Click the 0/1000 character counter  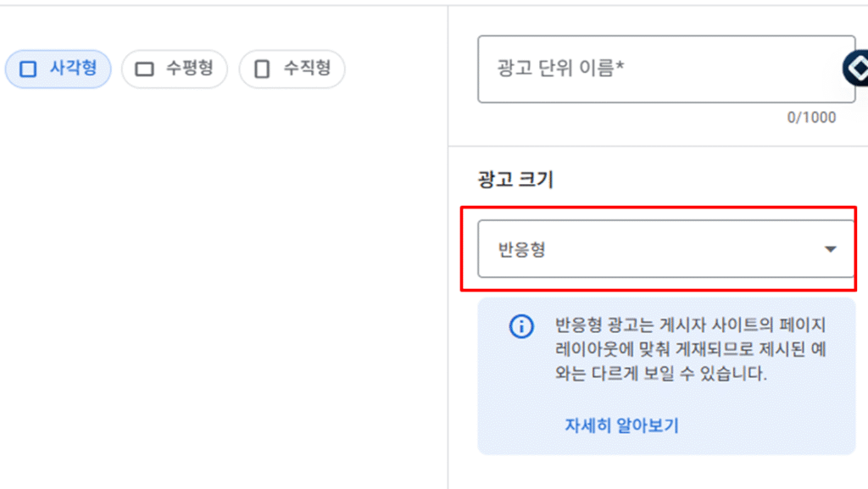click(x=811, y=117)
